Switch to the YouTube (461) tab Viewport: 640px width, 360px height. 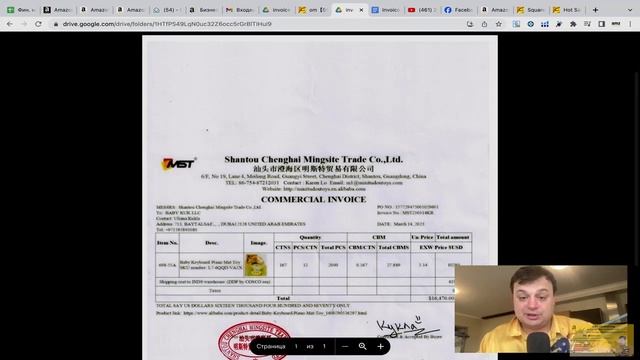(x=422, y=10)
